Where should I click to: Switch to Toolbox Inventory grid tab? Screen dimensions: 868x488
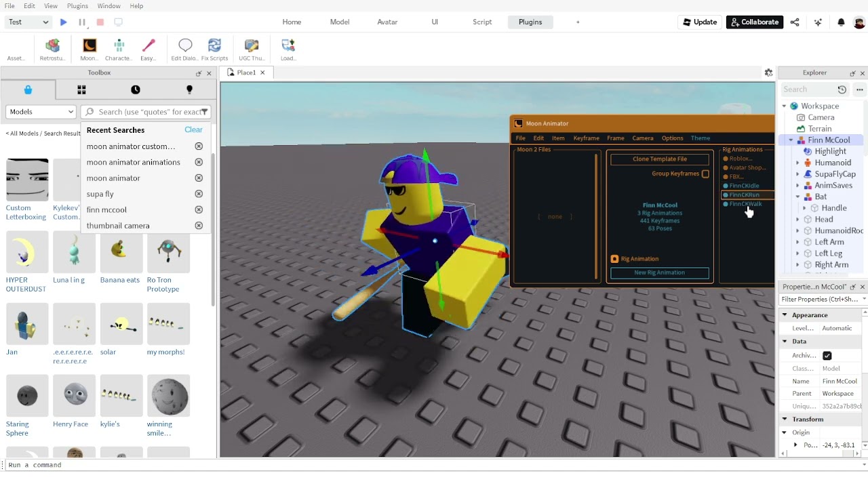click(81, 89)
